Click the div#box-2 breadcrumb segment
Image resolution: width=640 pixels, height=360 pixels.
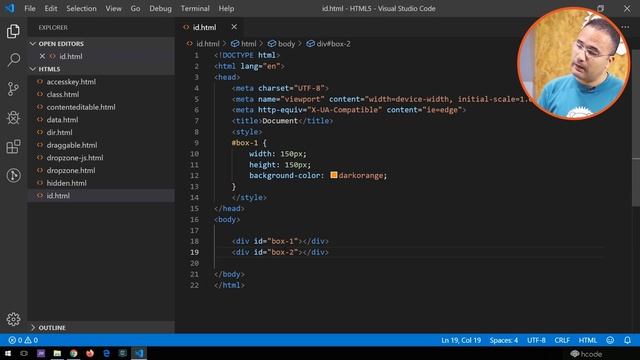[328, 44]
